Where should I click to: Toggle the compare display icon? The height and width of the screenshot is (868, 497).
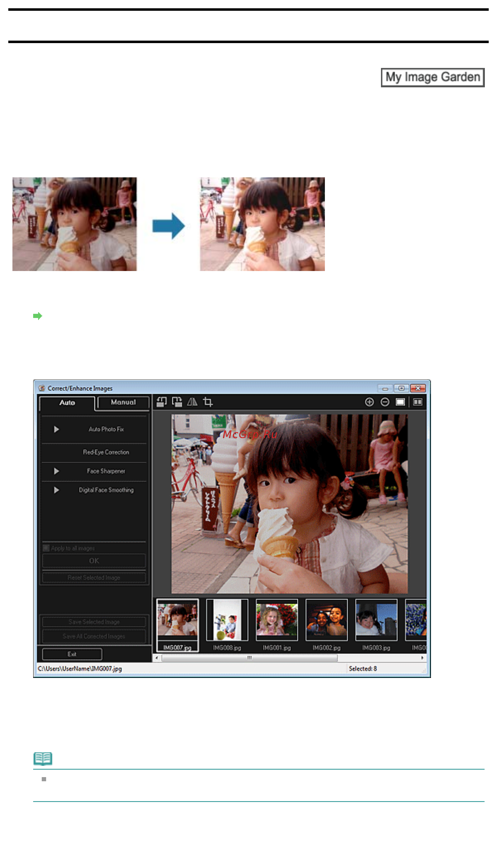pos(417,402)
